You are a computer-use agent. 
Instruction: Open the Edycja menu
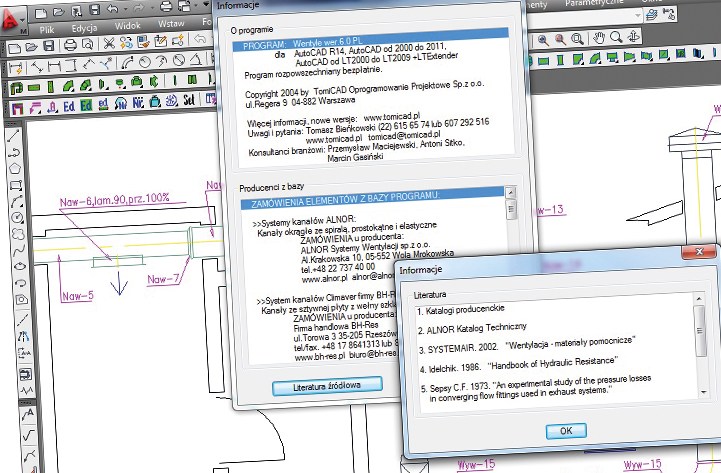84,28
